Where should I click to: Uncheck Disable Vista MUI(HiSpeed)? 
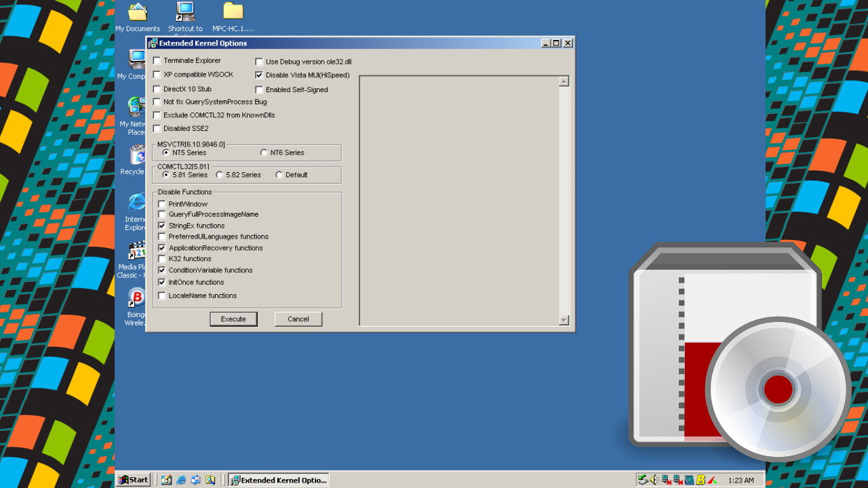[x=259, y=75]
